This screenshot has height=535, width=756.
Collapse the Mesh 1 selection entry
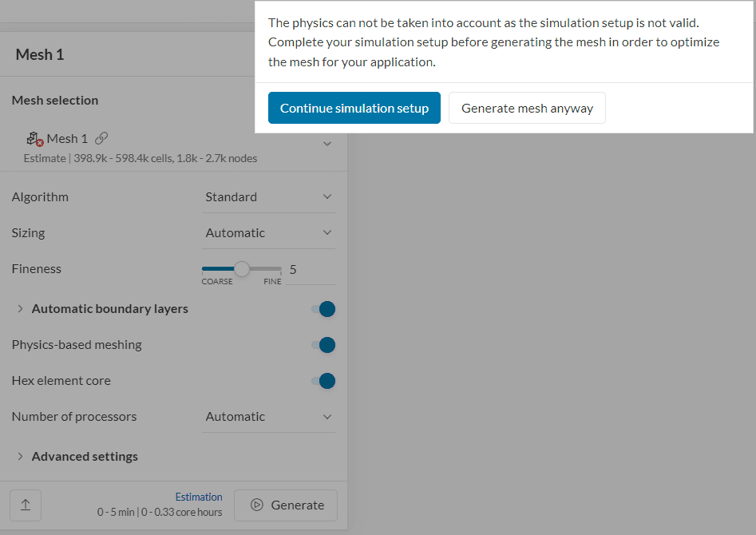pos(327,143)
